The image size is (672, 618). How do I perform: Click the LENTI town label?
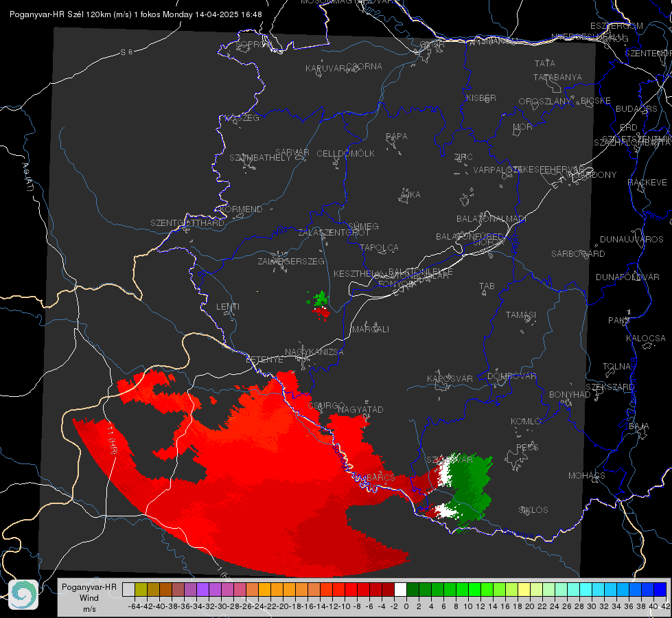[x=228, y=307]
